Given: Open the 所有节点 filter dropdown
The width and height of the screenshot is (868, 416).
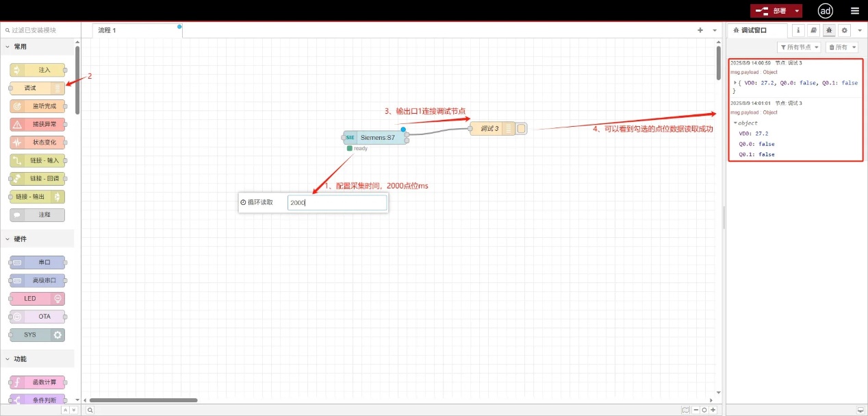Looking at the screenshot, I should 799,47.
